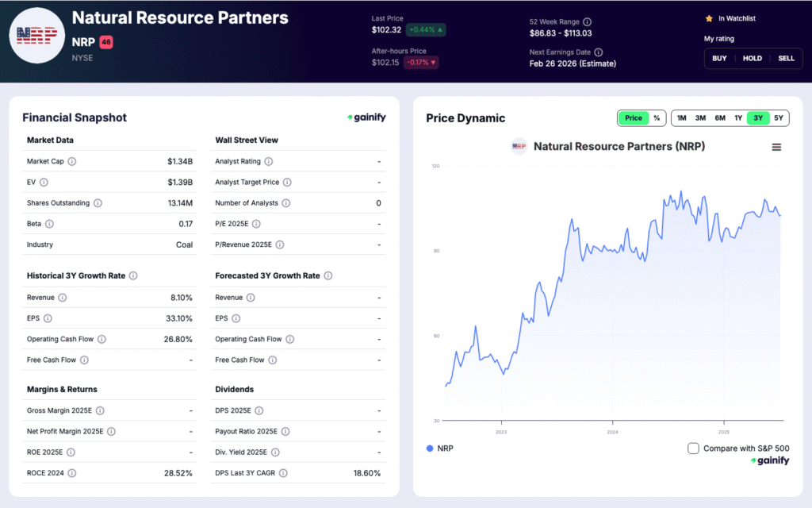Enable the Compare with S&P 500 checkbox
Image resolution: width=812 pixels, height=508 pixels.
[694, 448]
